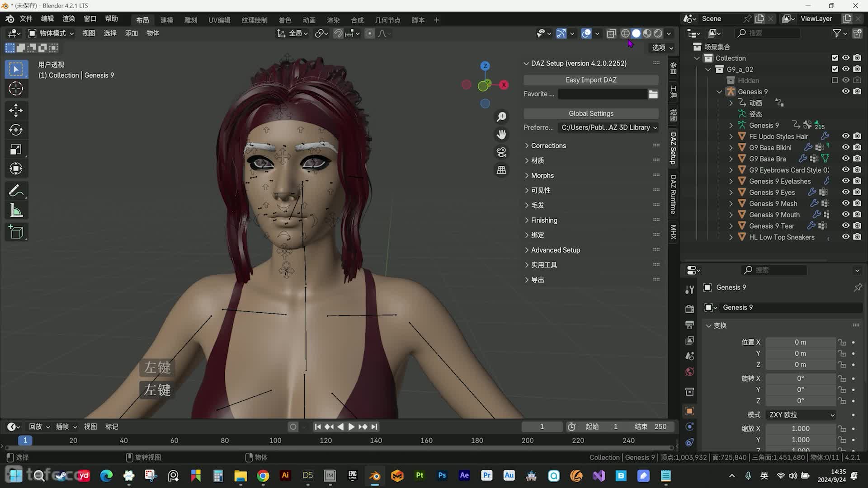The height and width of the screenshot is (488, 868).
Task: Switch to solid viewport shading
Action: click(636, 33)
